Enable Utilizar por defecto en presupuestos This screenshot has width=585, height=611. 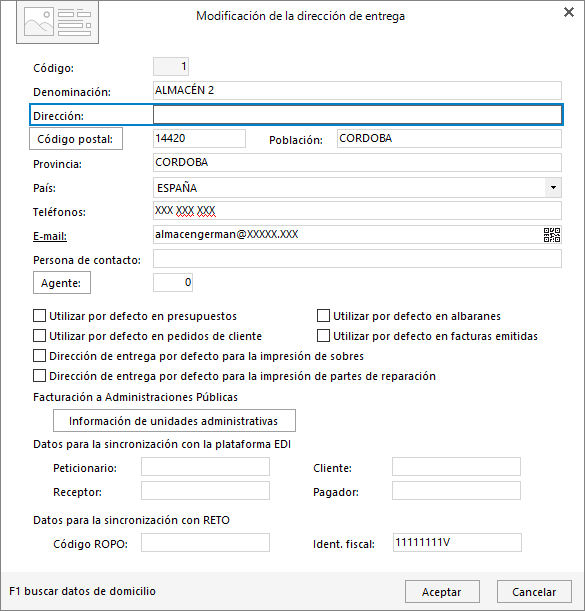coord(39,316)
